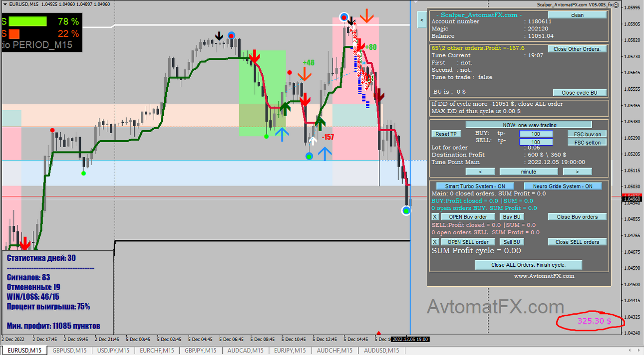Select the Magic value 202120
644x355 pixels.
point(538,29)
